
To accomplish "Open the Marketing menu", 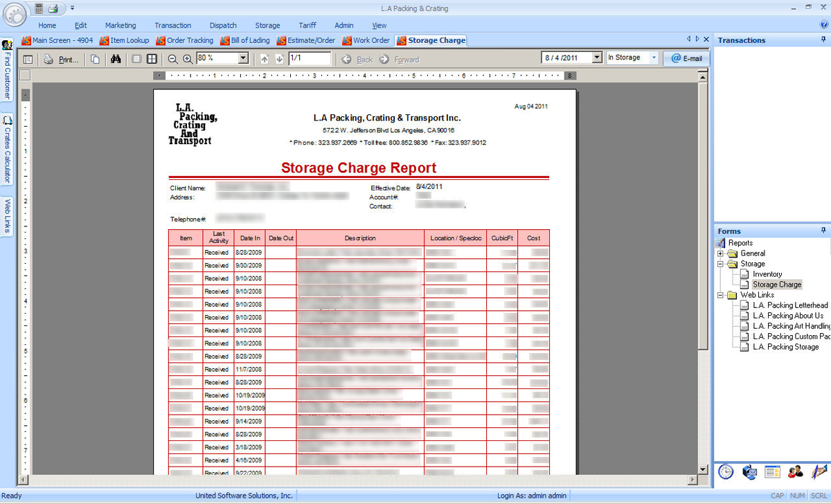I will (x=120, y=26).
